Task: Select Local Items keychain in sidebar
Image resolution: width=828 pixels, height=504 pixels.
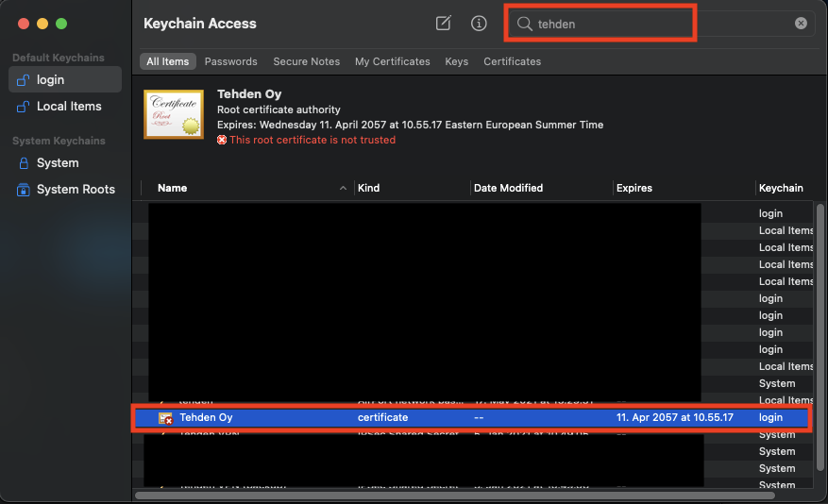Action: (x=68, y=107)
